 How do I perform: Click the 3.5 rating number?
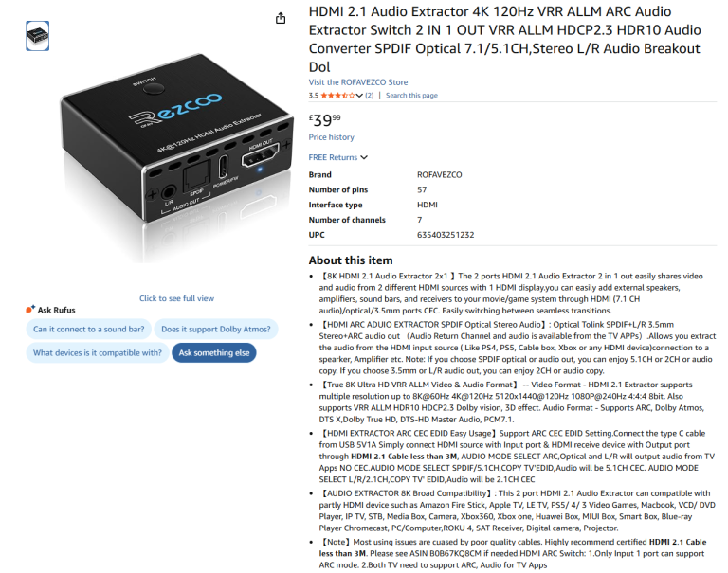(x=314, y=95)
